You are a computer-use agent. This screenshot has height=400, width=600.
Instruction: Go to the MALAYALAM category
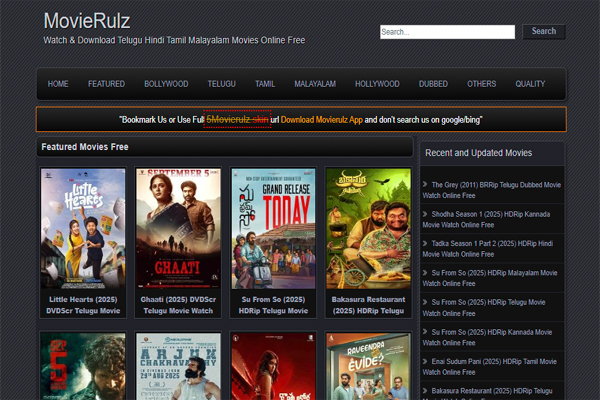pos(315,84)
